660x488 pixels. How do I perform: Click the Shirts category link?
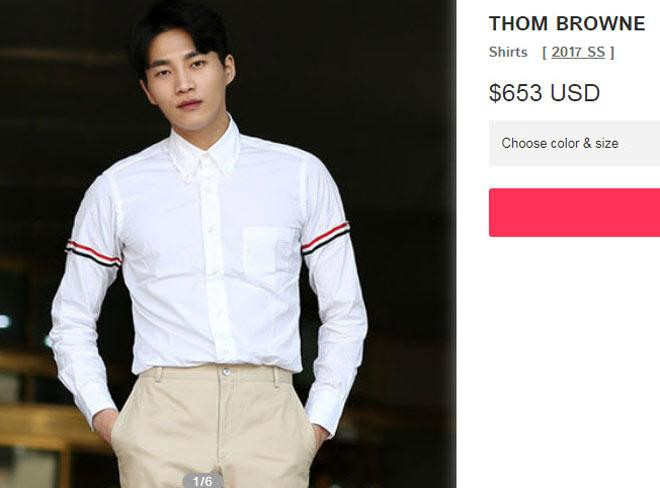click(x=508, y=52)
